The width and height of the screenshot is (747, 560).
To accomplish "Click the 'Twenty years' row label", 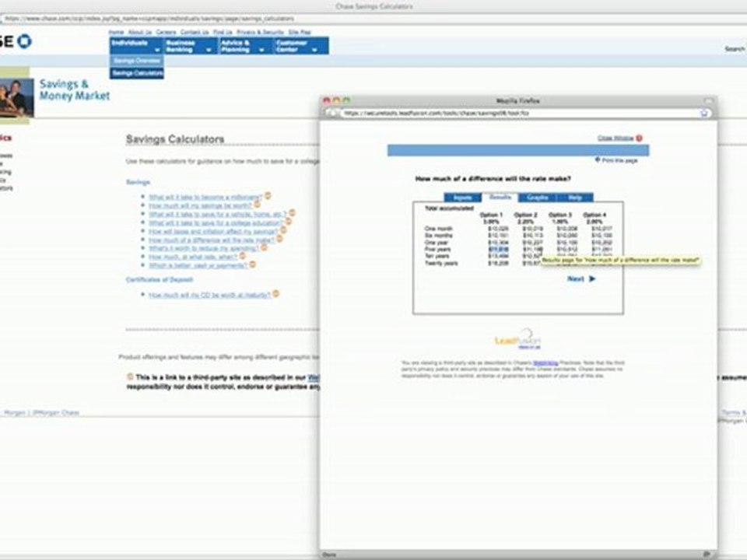I will (441, 264).
